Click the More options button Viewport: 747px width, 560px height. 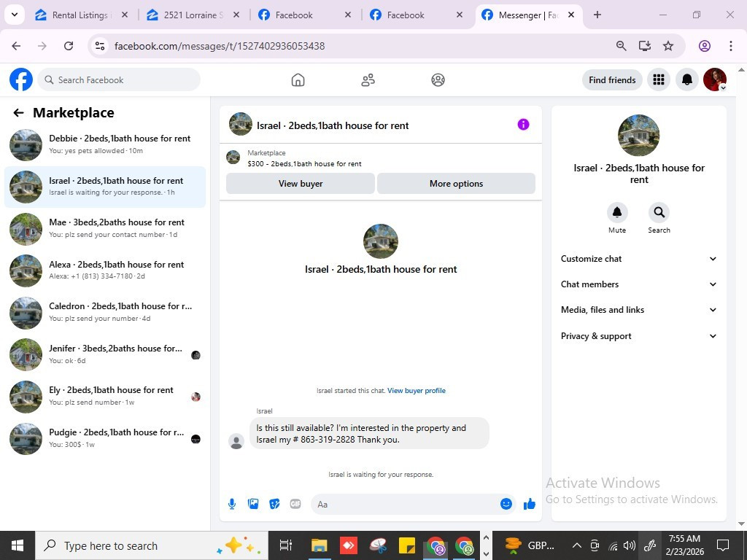[456, 183]
